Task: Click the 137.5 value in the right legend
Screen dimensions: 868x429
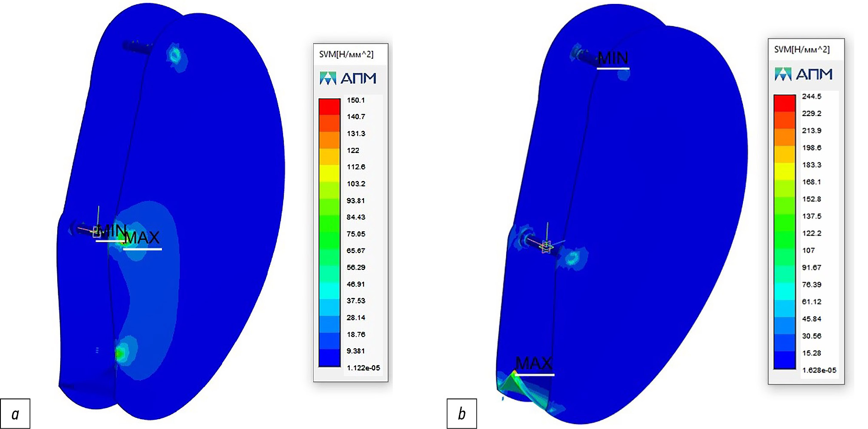Action: (x=811, y=216)
